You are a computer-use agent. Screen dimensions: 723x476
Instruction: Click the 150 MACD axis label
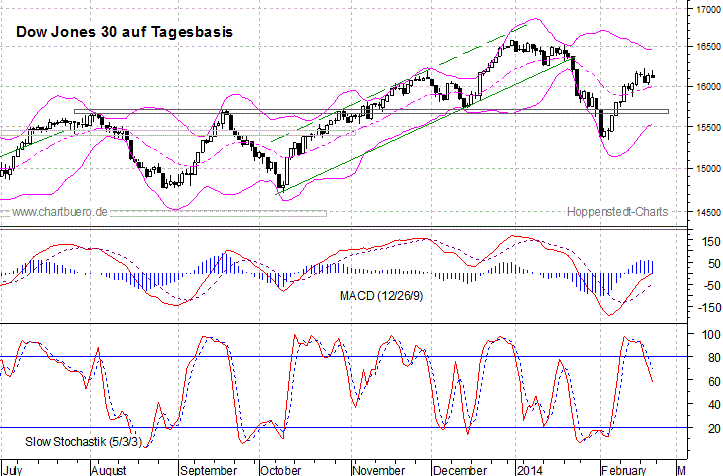pyautogui.click(x=711, y=242)
